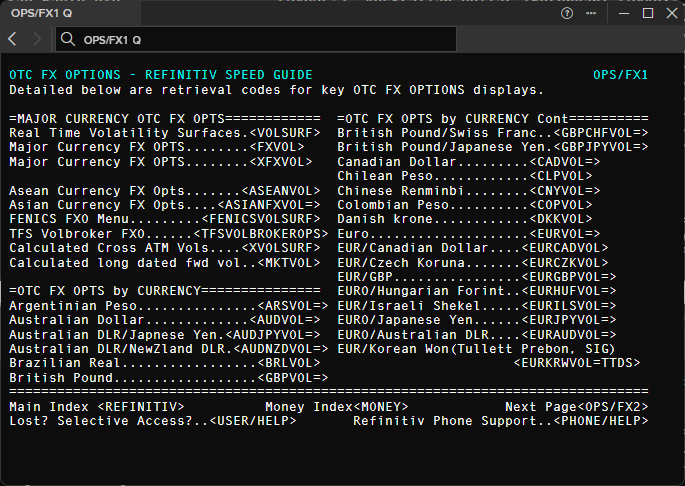Open the FENICSVOLSURF menu code

pyautogui.click(x=261, y=219)
